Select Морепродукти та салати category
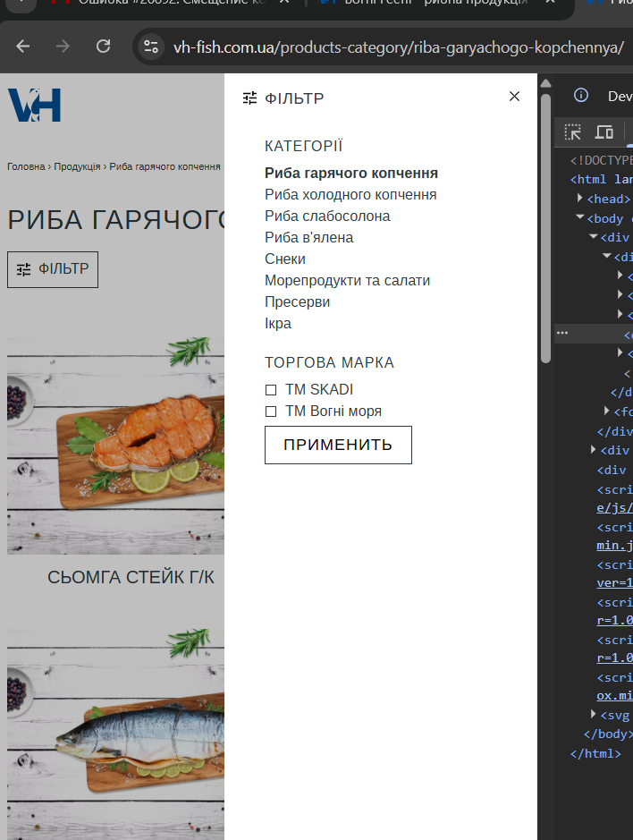Screen dimensions: 633x840 click(x=347, y=280)
